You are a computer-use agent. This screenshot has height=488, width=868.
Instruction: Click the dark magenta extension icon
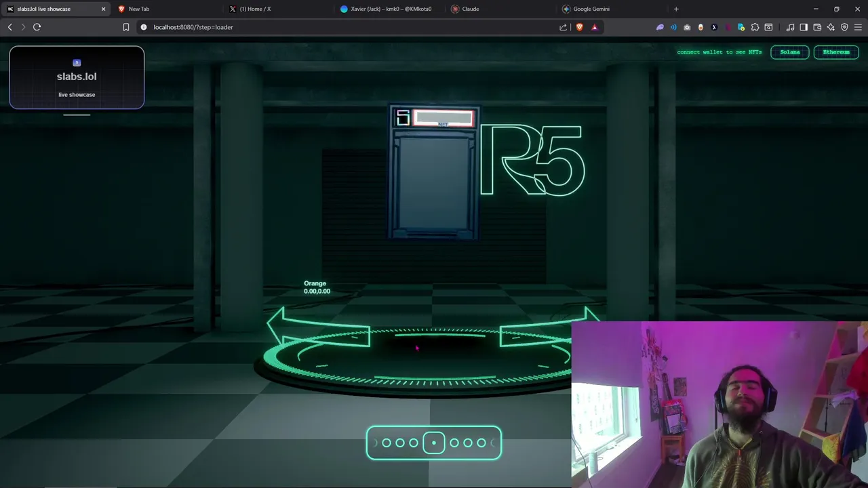point(728,27)
